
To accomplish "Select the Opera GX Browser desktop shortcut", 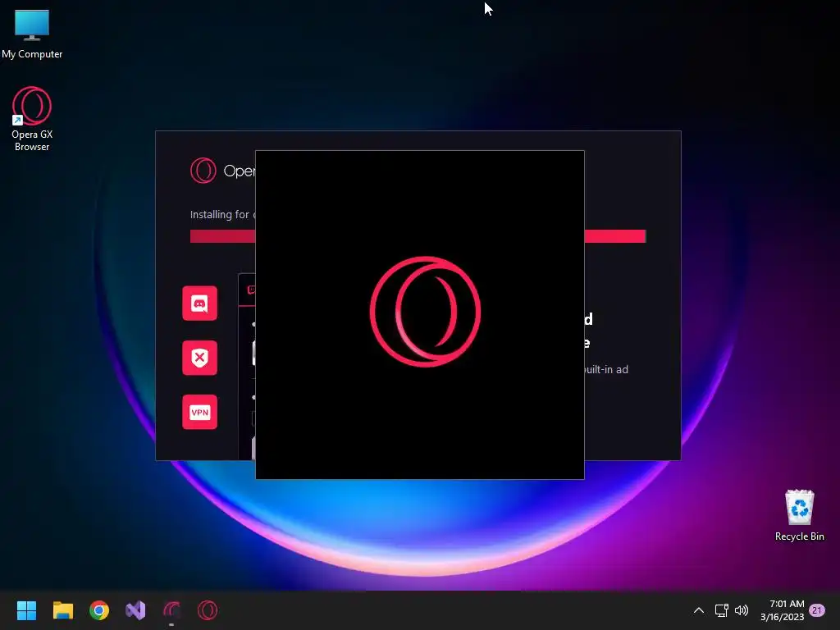I will 32,119.
